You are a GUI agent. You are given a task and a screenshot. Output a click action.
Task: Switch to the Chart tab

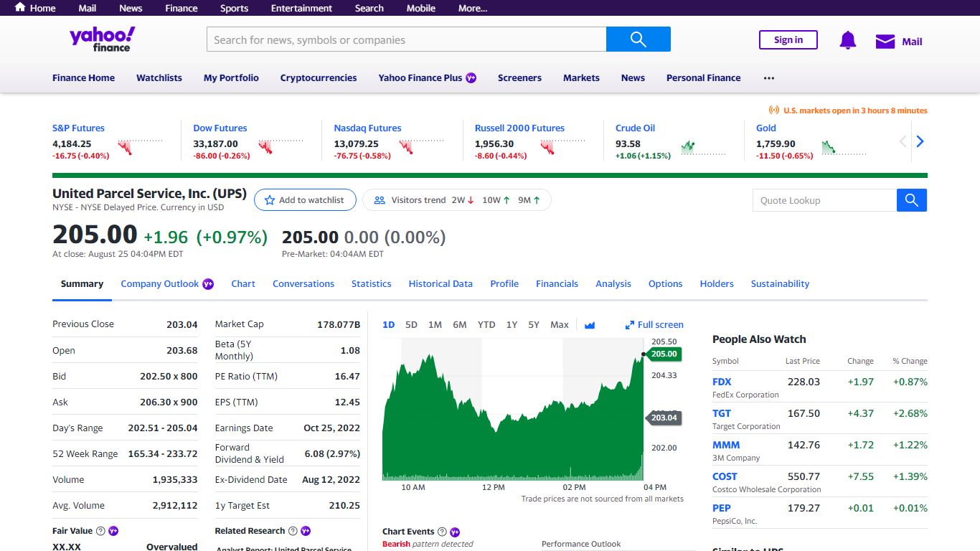[243, 283]
